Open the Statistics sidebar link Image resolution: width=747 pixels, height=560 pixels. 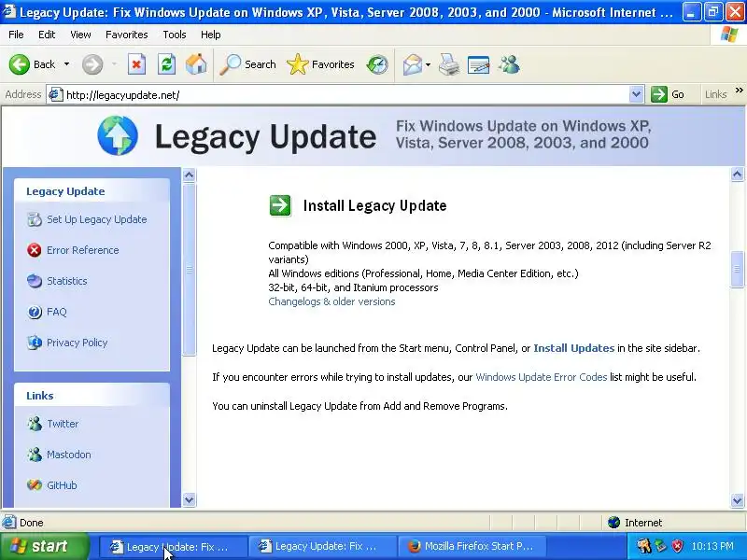click(x=66, y=281)
